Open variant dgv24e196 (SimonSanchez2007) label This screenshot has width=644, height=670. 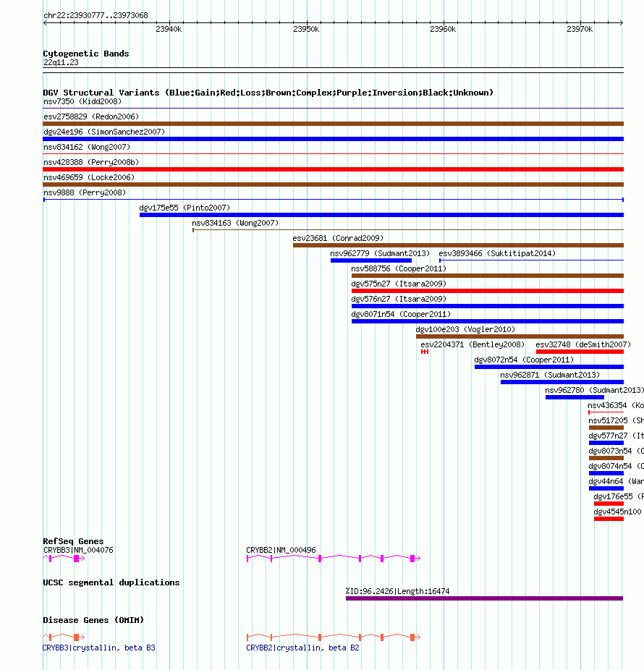point(104,132)
